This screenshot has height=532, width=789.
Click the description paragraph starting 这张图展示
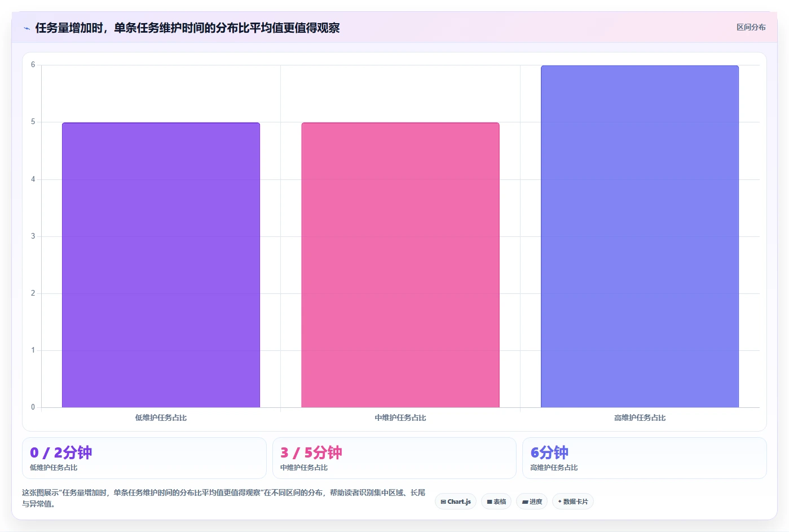[224, 498]
